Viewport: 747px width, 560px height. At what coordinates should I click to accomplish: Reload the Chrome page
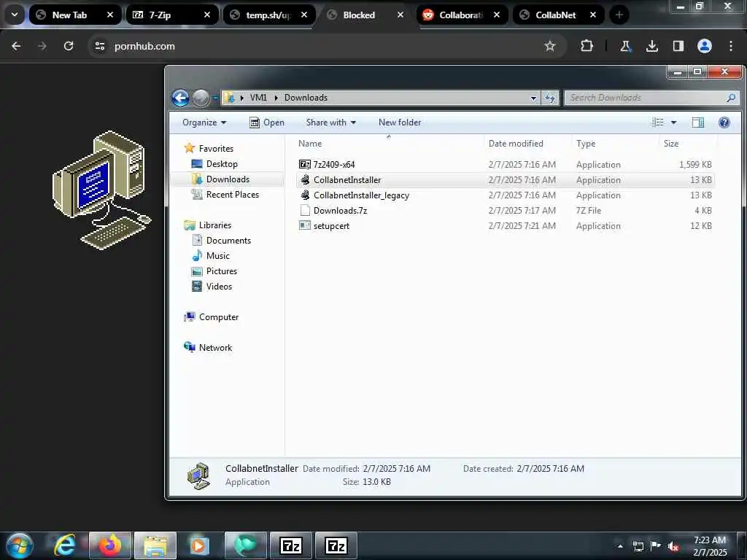[69, 46]
